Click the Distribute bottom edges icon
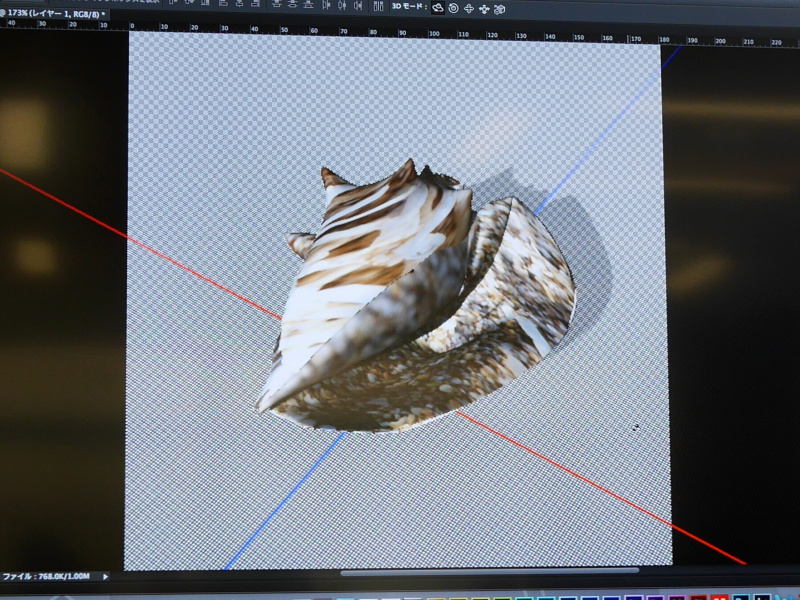The image size is (800, 600). click(308, 5)
